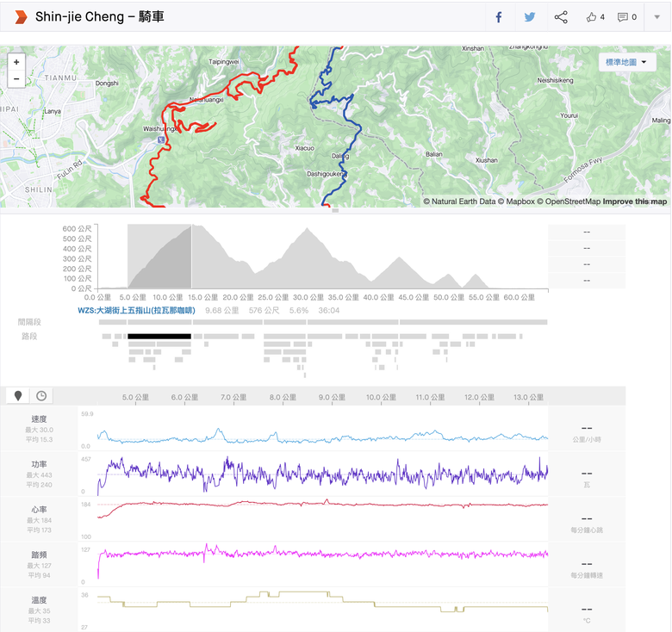Click the hospital marker icon on map
This screenshot has height=632, width=672.
point(161,139)
